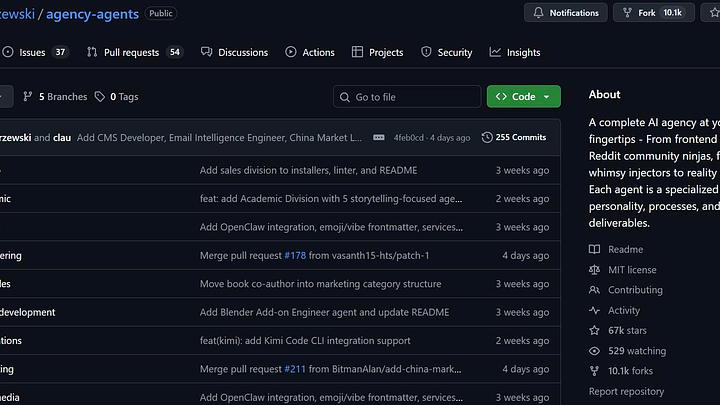
Task: Click the book icon beside Readme
Action: point(594,249)
